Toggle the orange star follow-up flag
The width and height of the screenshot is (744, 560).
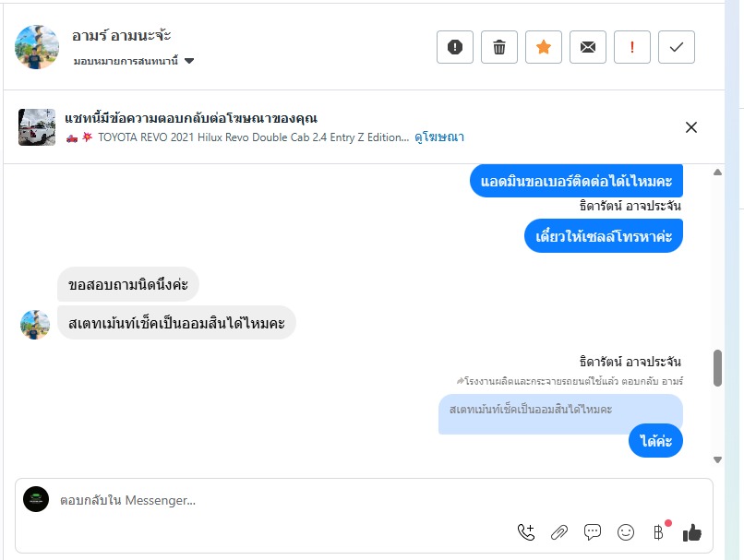[544, 47]
